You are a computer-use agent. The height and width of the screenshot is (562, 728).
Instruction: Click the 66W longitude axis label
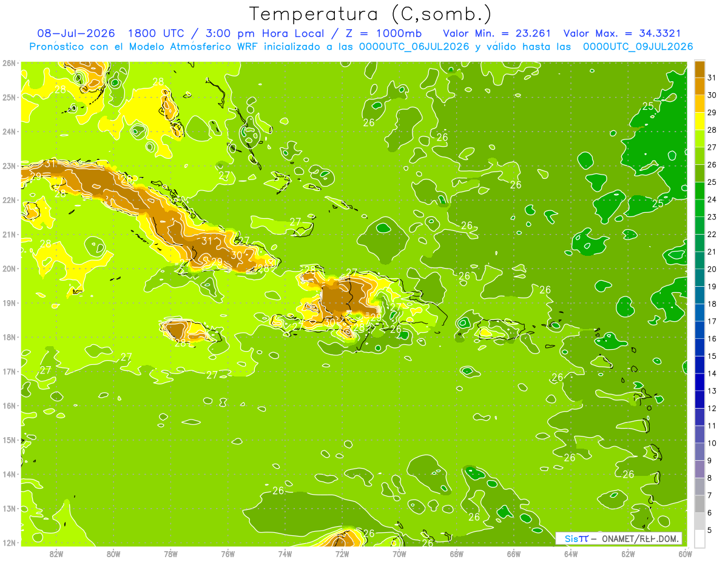[x=514, y=554]
